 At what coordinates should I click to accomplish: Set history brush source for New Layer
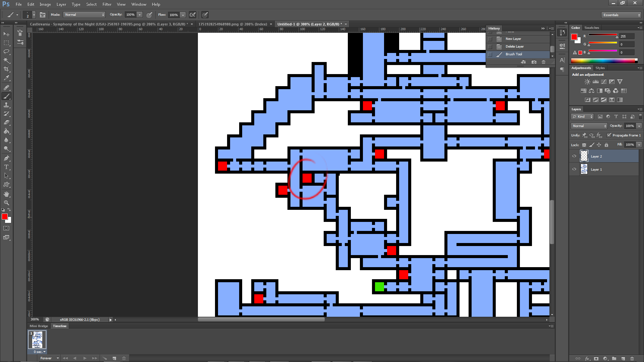click(490, 39)
